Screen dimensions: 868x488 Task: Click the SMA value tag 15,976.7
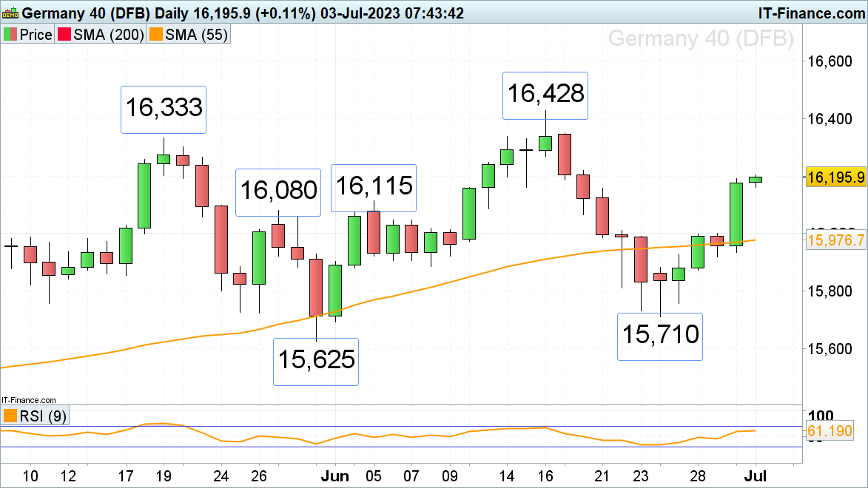[835, 240]
